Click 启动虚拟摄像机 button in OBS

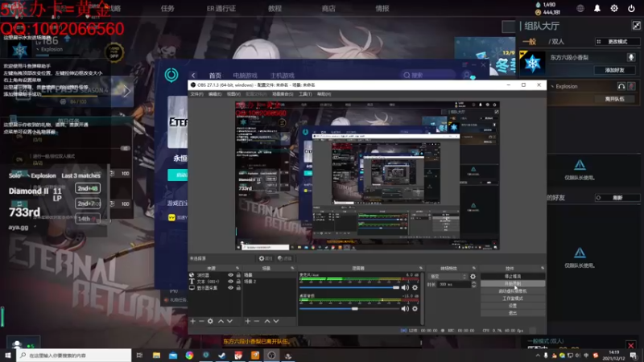513,291
